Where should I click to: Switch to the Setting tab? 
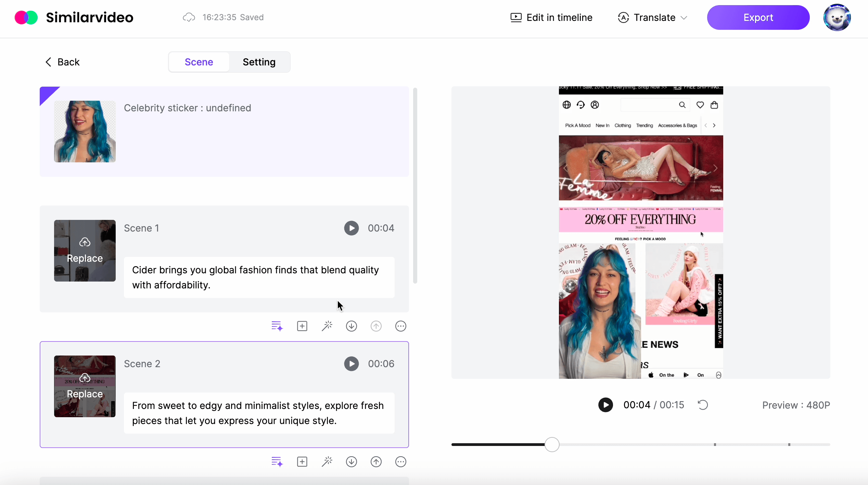pyautogui.click(x=259, y=62)
